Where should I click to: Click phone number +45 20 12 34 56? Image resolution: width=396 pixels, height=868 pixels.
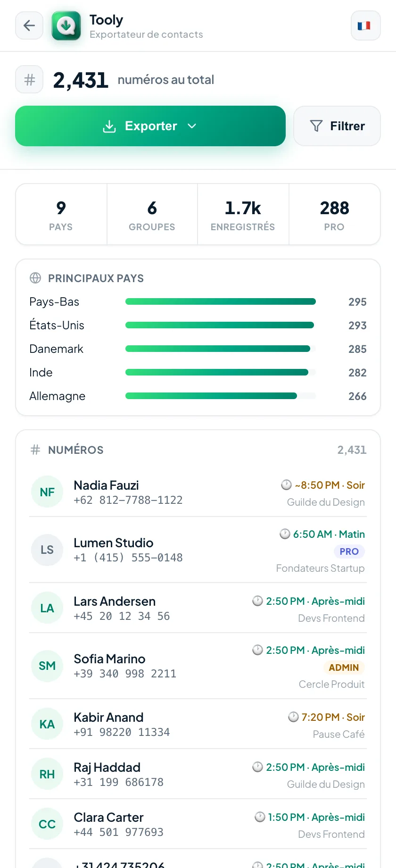[x=122, y=616]
